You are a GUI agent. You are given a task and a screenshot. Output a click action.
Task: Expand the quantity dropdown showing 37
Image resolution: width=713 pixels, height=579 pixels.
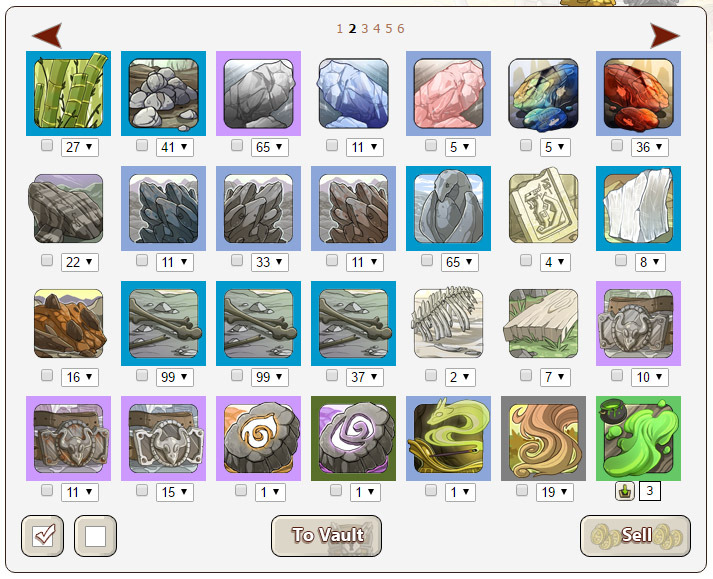(365, 377)
